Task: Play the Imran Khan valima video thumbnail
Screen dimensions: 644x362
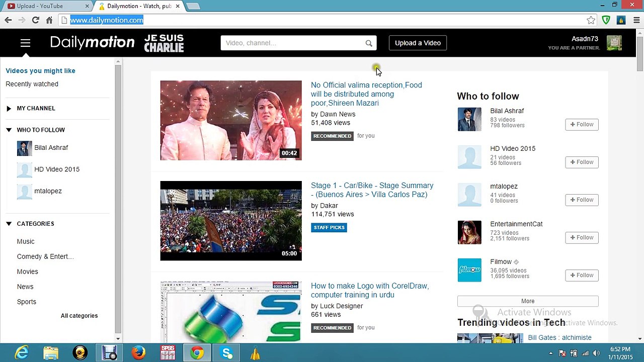Action: [x=231, y=121]
